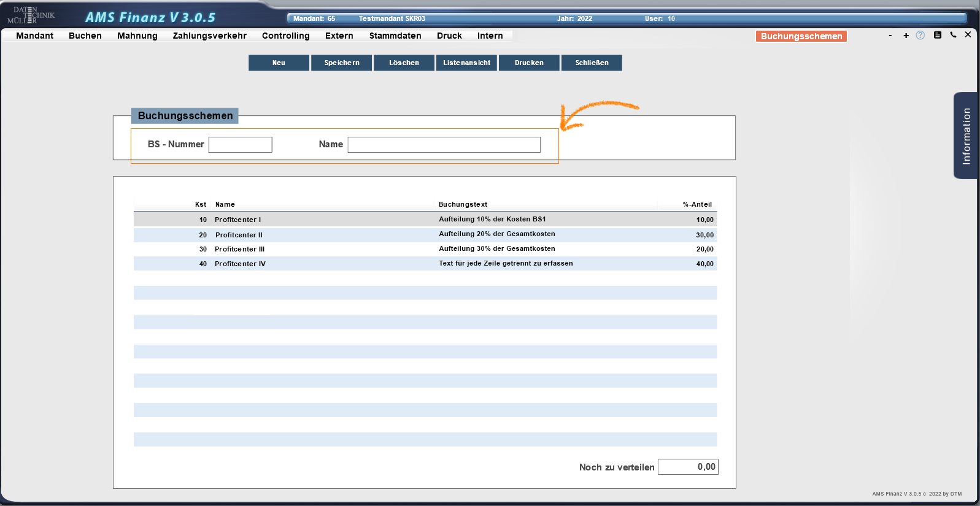This screenshot has width=980, height=506.
Task: Click the plus zoom icon
Action: [x=906, y=36]
